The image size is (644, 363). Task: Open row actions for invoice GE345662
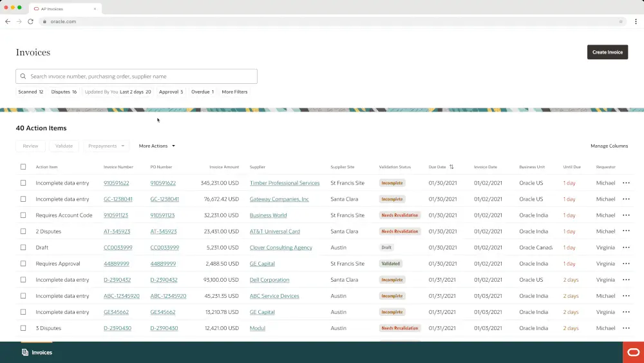click(626, 312)
